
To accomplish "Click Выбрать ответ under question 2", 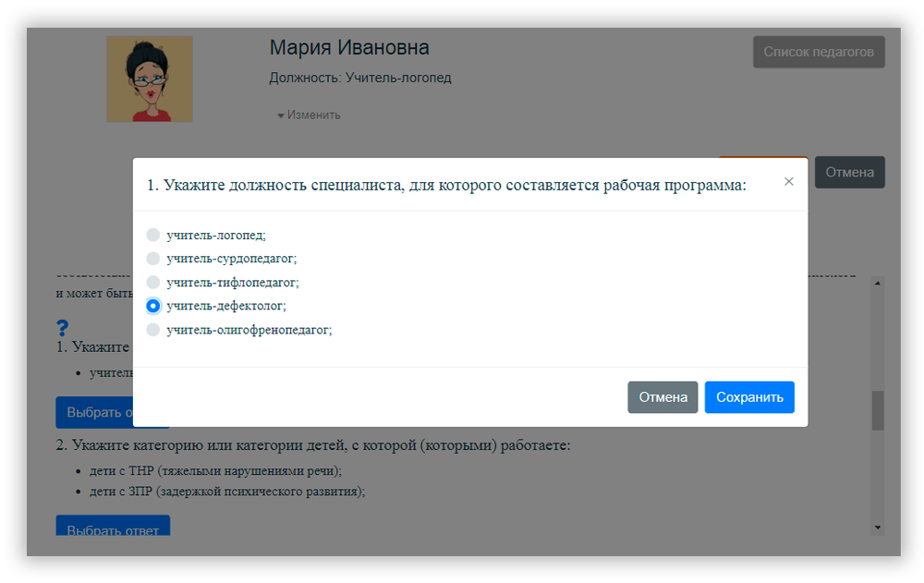I will pyautogui.click(x=113, y=529).
